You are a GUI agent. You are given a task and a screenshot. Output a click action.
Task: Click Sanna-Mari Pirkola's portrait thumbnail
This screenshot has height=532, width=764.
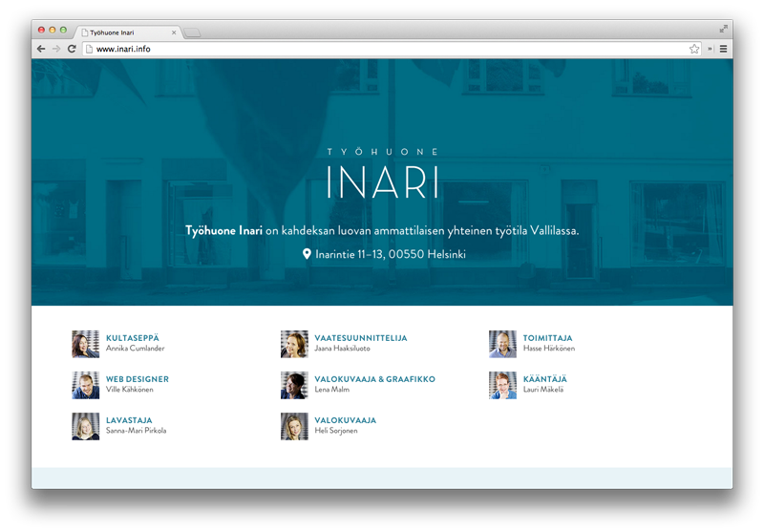pyautogui.click(x=85, y=426)
